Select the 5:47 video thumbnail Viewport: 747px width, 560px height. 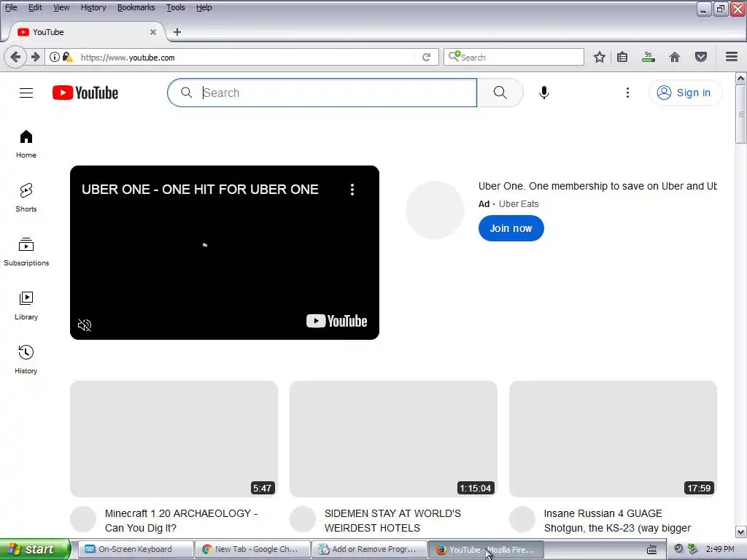(x=174, y=438)
